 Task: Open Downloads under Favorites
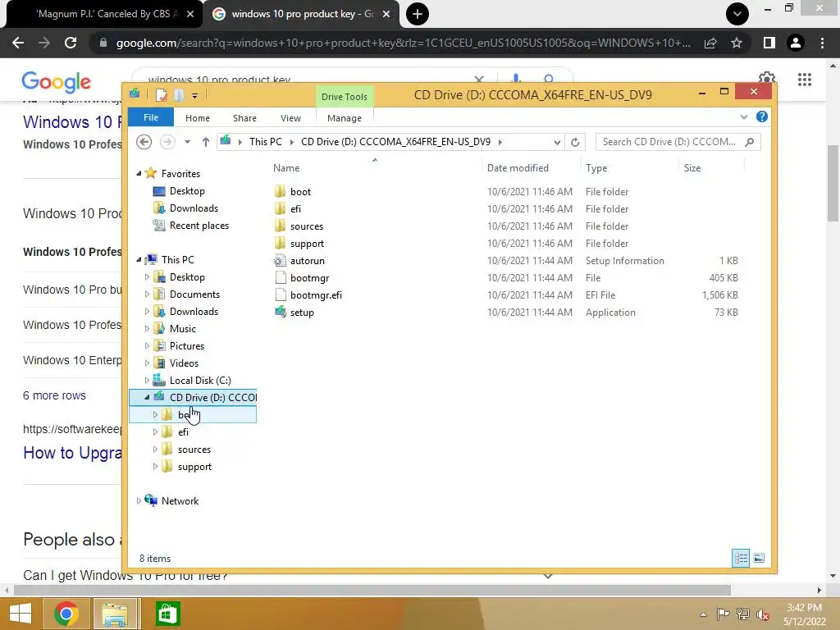point(194,208)
